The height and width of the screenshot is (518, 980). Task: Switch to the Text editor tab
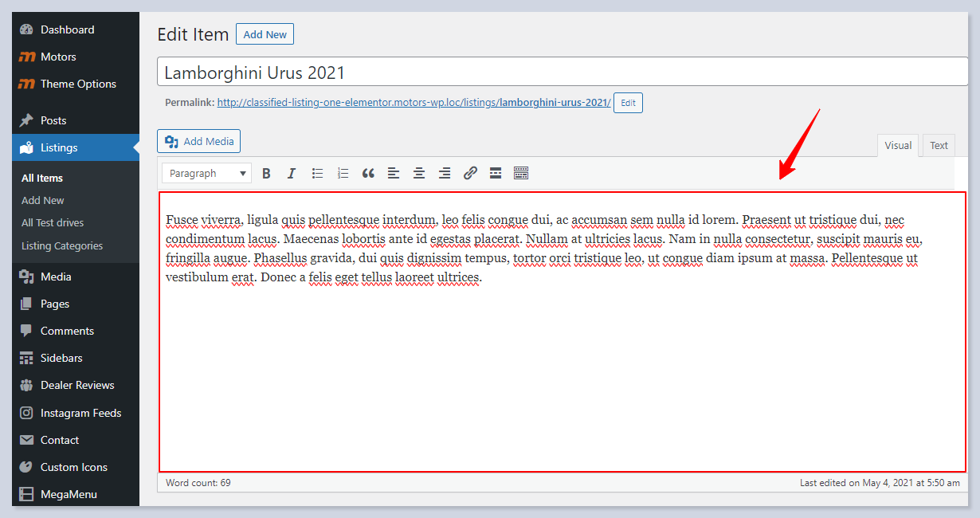pyautogui.click(x=939, y=145)
